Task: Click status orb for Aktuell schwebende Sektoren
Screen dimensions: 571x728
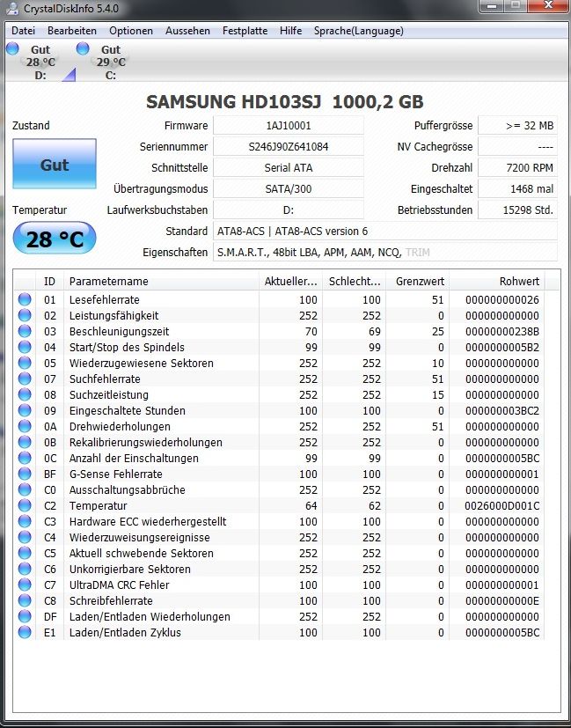Action: [x=25, y=553]
